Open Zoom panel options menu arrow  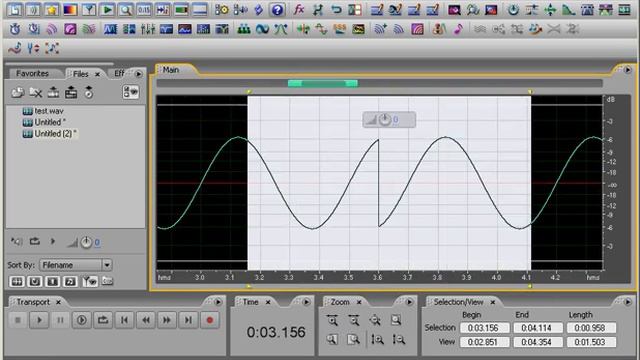[409, 302]
